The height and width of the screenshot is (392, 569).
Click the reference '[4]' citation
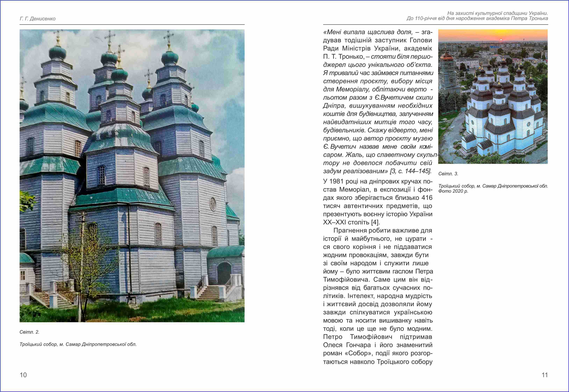375,222
